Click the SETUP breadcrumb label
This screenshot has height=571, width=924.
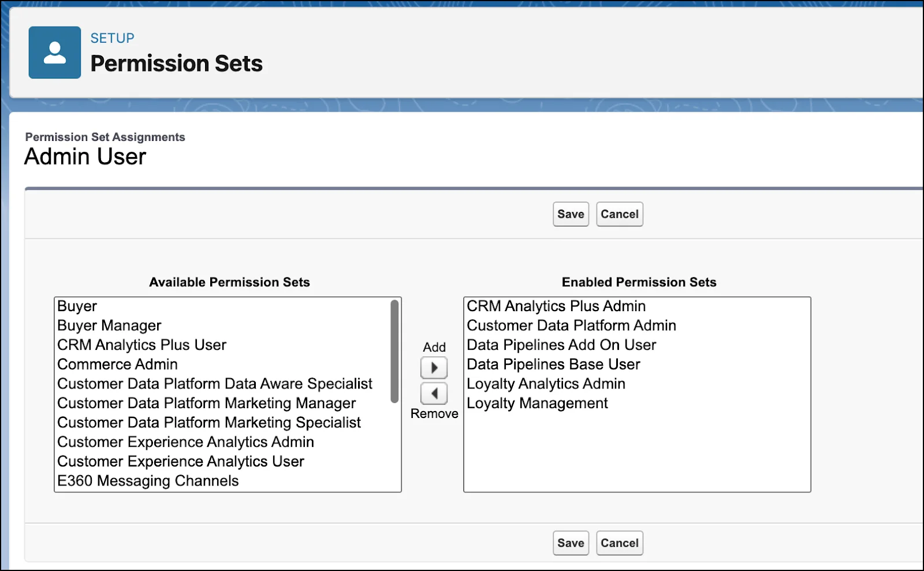[112, 38]
